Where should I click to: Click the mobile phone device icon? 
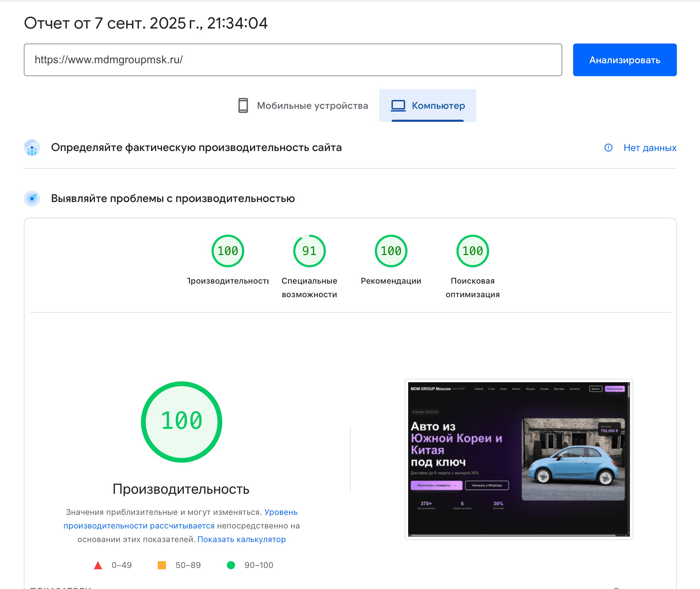[243, 105]
